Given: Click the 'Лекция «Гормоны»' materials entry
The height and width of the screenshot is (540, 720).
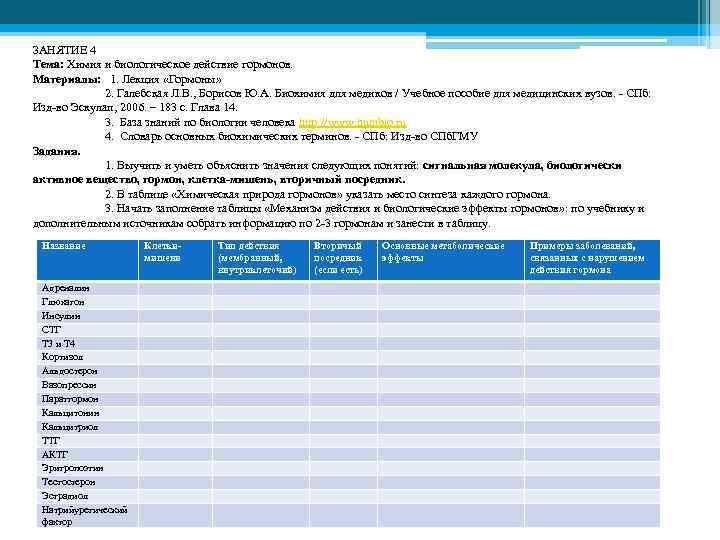Looking at the screenshot, I should click(166, 79).
